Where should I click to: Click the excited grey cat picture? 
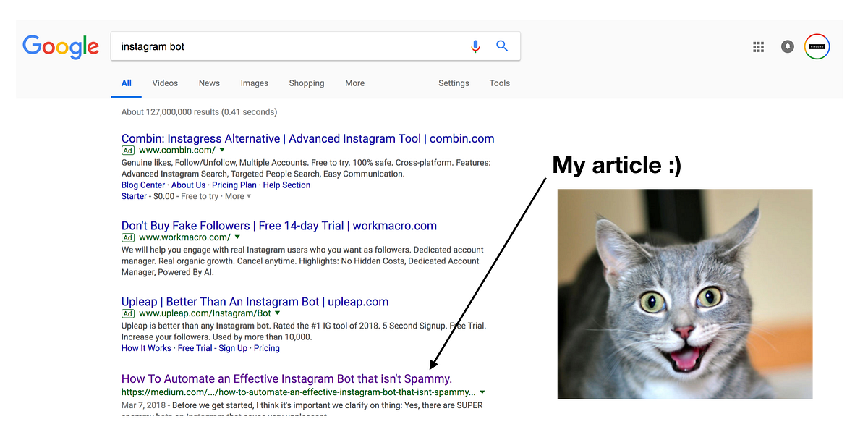coord(685,294)
